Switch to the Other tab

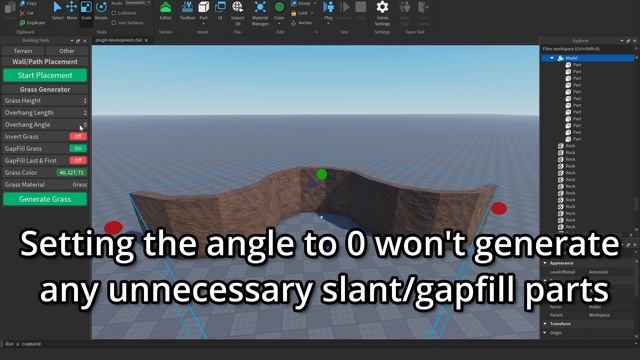tap(67, 51)
